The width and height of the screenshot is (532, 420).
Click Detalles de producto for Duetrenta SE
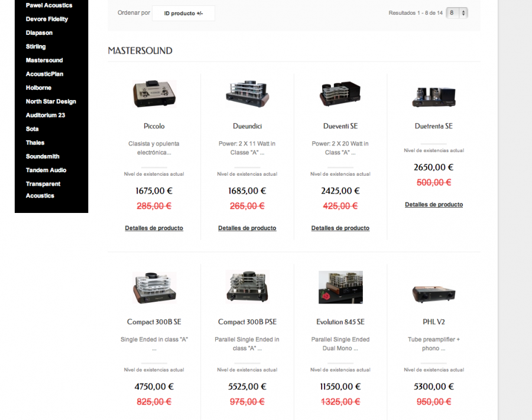[x=434, y=205]
